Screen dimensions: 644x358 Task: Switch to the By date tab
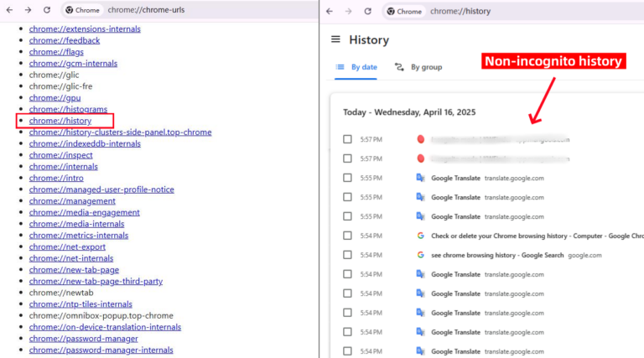(356, 67)
